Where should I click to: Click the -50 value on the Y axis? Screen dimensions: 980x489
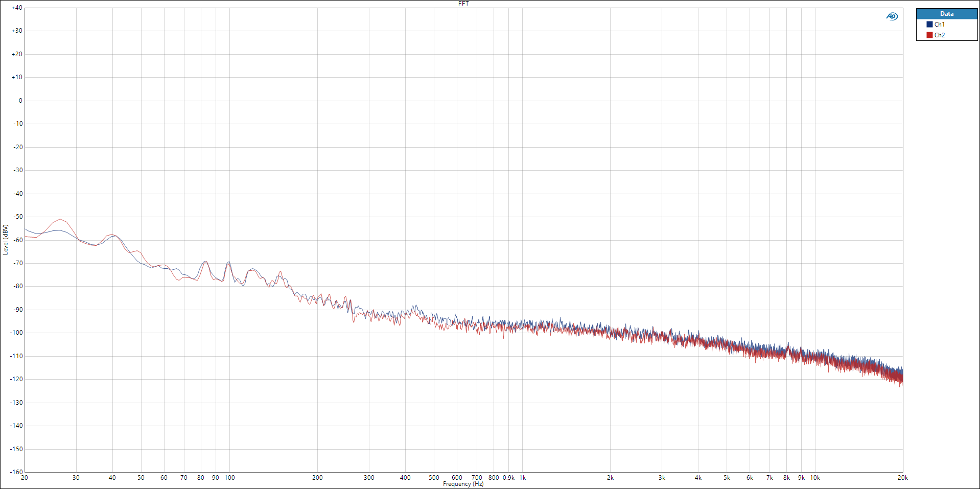[x=18, y=217]
